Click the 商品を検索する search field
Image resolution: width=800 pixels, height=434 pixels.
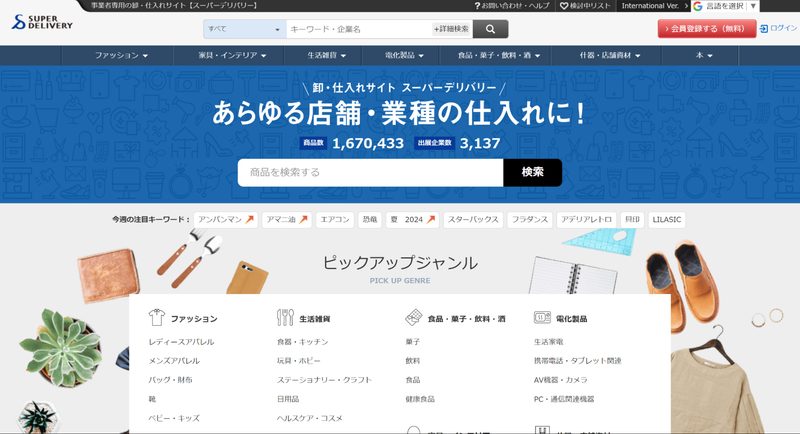click(x=370, y=172)
